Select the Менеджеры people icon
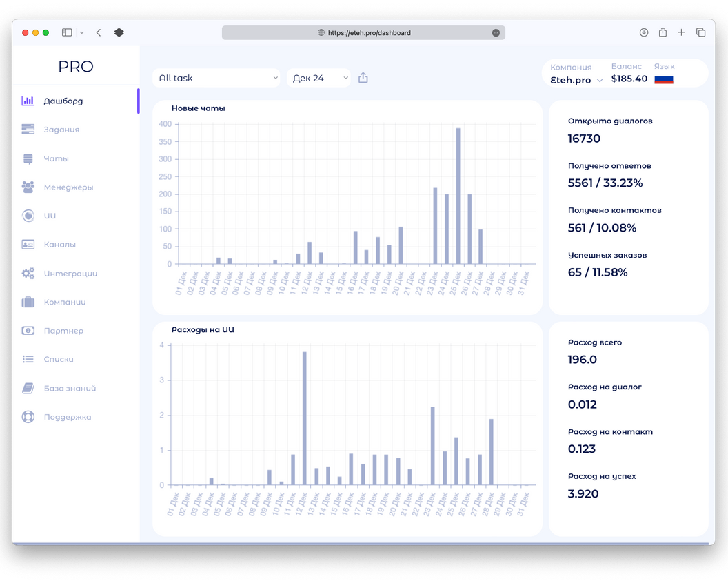728x583 pixels. coord(28,187)
